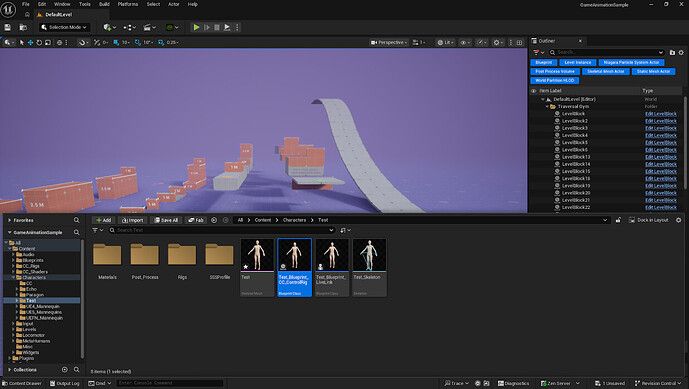Open the Actor menu
Image resolution: width=689 pixels, height=389 pixels.
(174, 4)
